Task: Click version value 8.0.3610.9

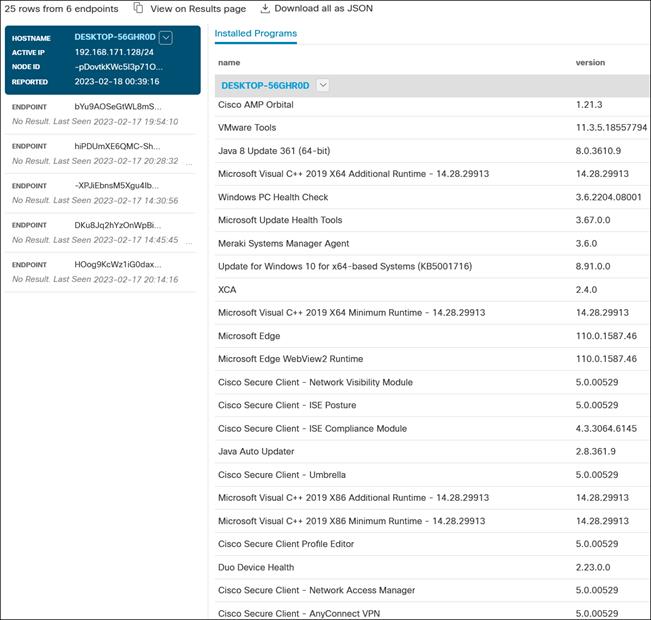Action: click(598, 151)
